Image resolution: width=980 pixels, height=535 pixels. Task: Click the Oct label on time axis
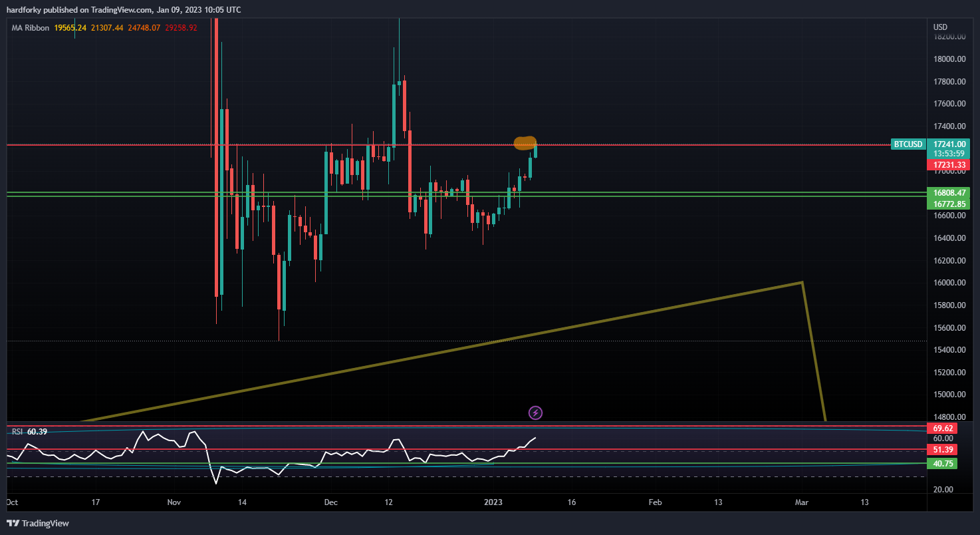pos(12,502)
